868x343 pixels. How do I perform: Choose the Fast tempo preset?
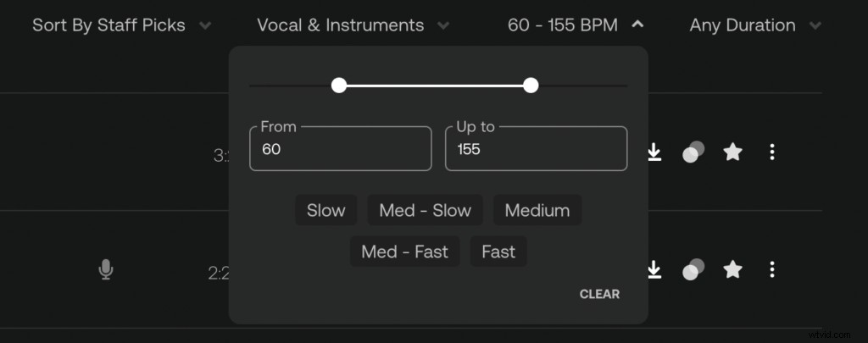[498, 252]
